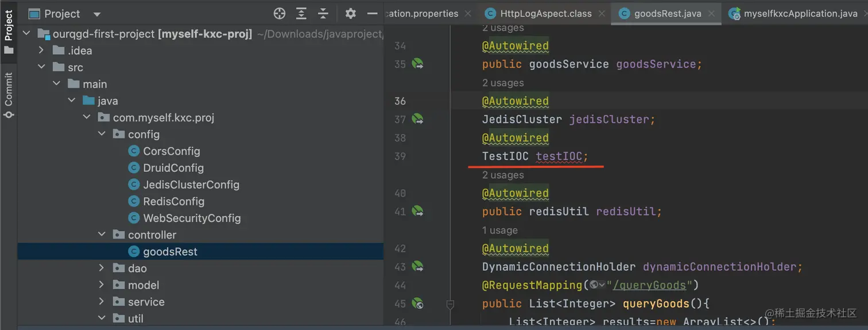This screenshot has height=330, width=868.
Task: Select the model package row
Action: [x=200, y=285]
